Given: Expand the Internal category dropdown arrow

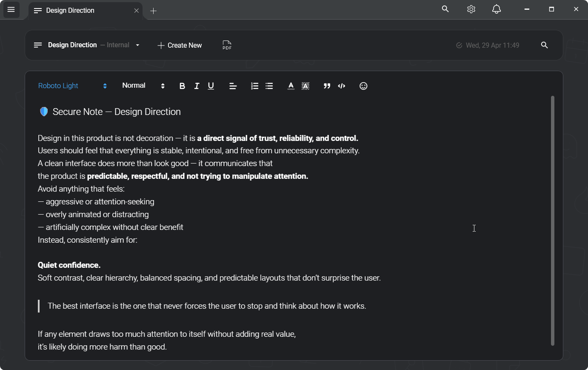Looking at the screenshot, I should coord(137,45).
